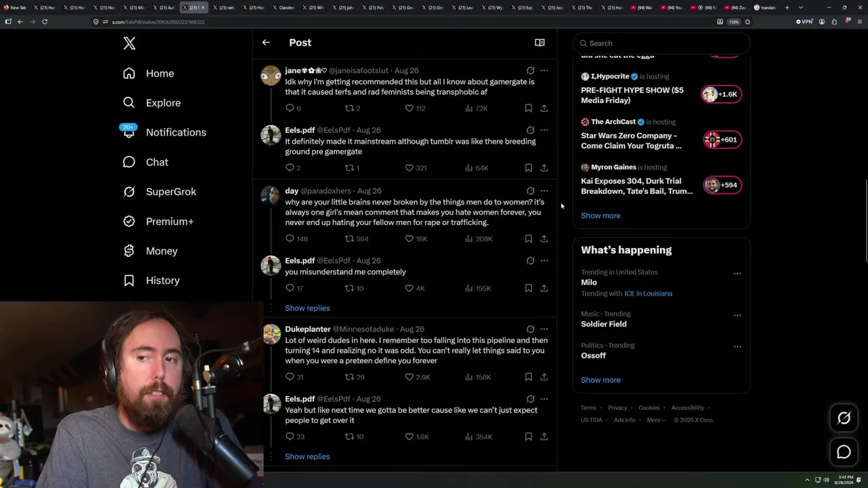
Task: Repost day's post with 564 reposts
Action: point(356,239)
